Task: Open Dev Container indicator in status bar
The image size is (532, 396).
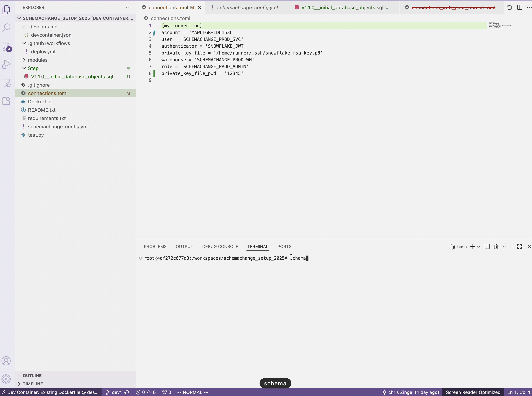Action: coord(50,392)
